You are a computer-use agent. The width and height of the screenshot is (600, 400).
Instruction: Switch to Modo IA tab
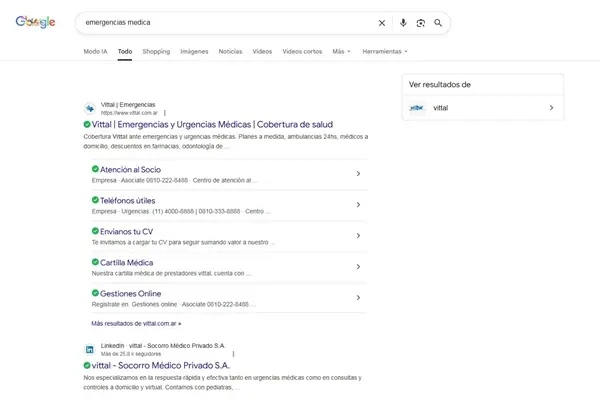click(95, 51)
